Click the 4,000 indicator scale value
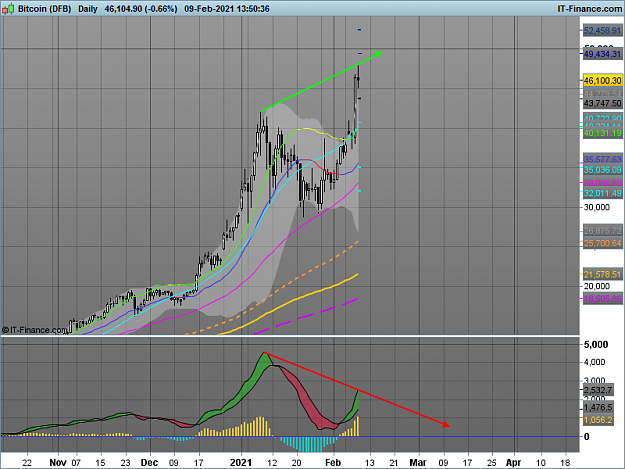This screenshot has width=625, height=469. coord(594,362)
